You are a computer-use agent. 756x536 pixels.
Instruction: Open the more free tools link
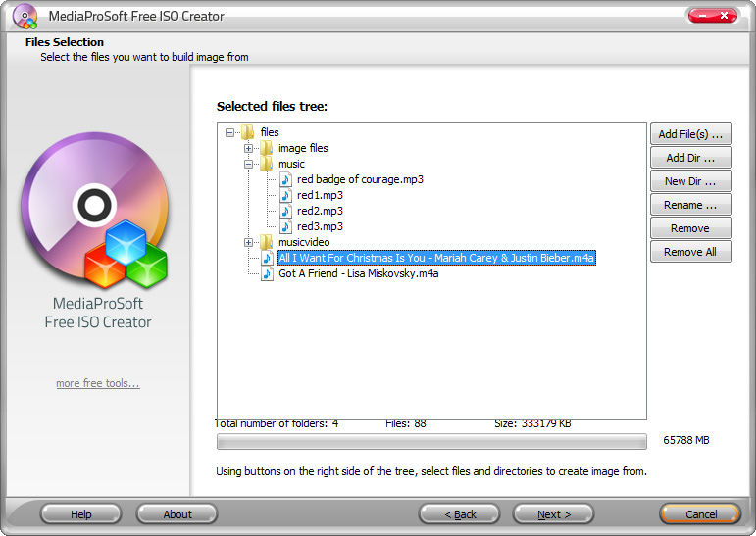[98, 383]
